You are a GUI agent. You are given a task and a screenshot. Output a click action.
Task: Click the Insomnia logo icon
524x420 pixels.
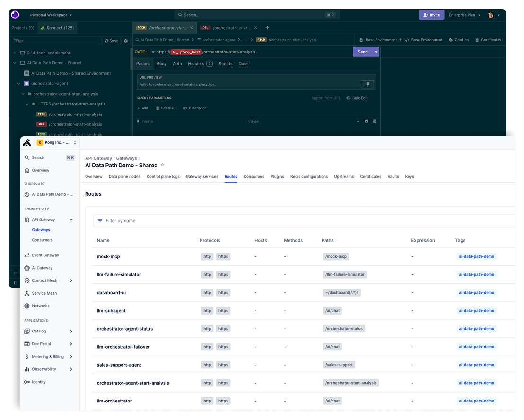coord(15,15)
